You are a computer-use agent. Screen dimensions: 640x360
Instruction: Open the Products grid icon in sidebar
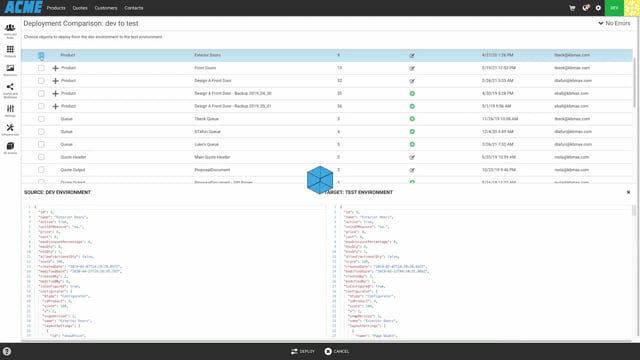point(10,51)
